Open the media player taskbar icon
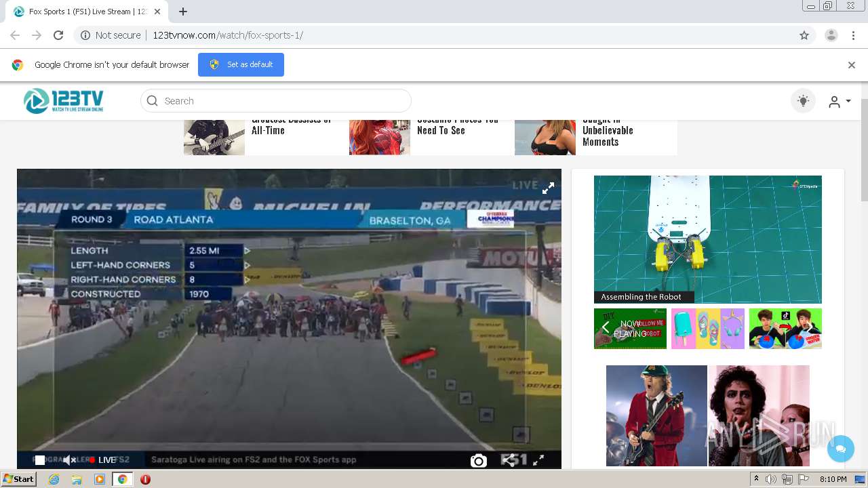Image resolution: width=868 pixels, height=488 pixels. click(x=100, y=479)
